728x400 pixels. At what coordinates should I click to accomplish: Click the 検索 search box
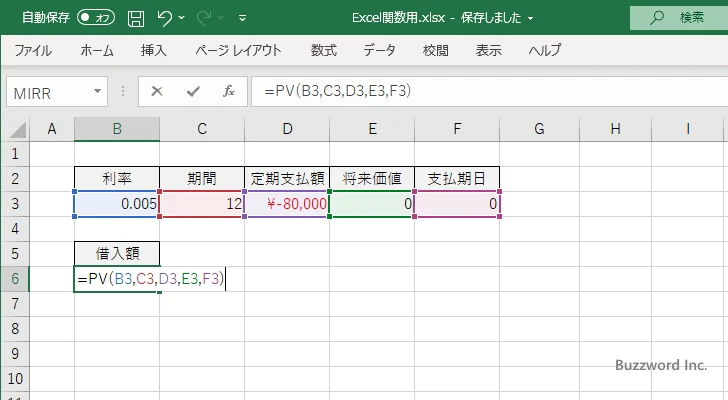[679, 18]
